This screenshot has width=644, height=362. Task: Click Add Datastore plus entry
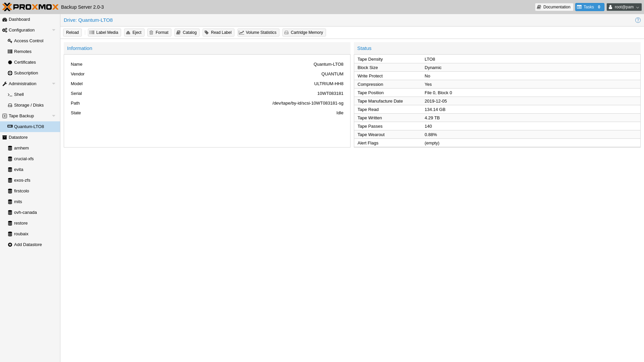pos(28,245)
